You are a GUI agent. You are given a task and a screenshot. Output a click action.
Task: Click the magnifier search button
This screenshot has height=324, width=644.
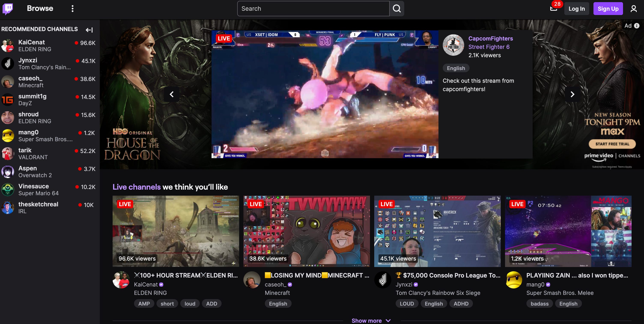397,9
